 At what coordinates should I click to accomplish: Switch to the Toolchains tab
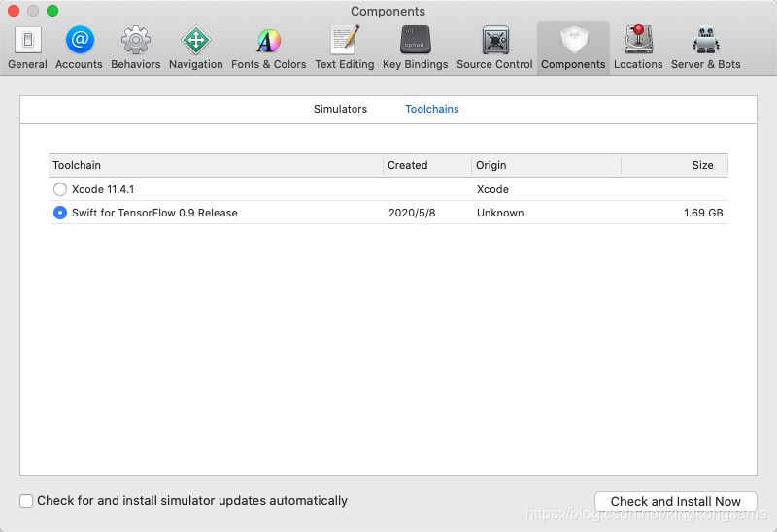432,109
